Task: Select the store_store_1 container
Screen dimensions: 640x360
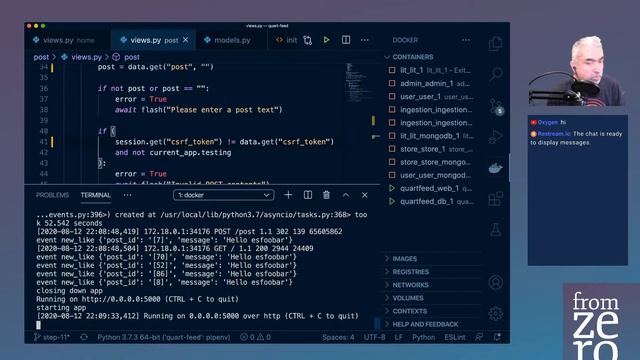Action: coord(431,149)
